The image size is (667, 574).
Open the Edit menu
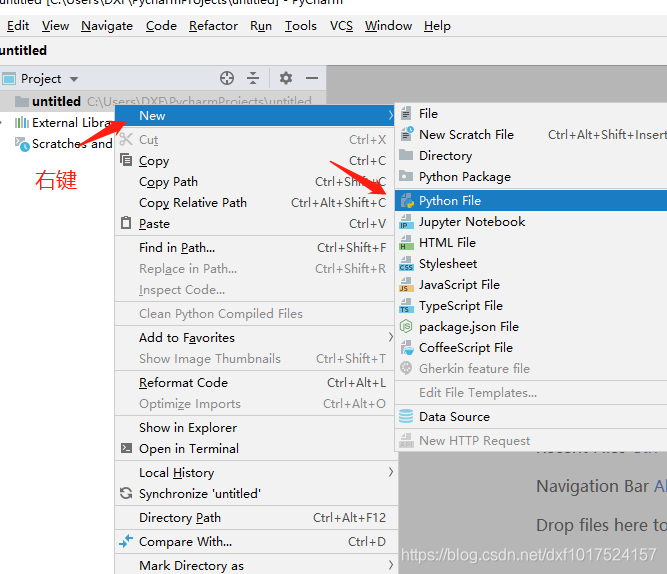pyautogui.click(x=18, y=26)
